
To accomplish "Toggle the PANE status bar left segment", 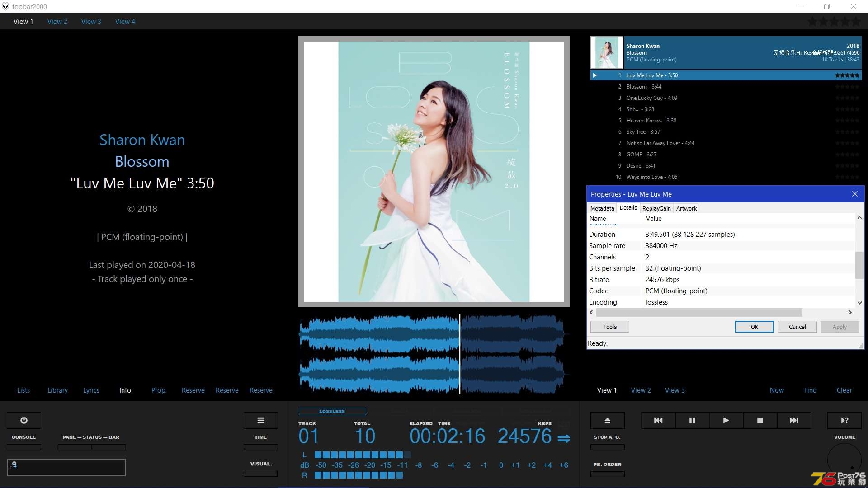I will point(75,447).
